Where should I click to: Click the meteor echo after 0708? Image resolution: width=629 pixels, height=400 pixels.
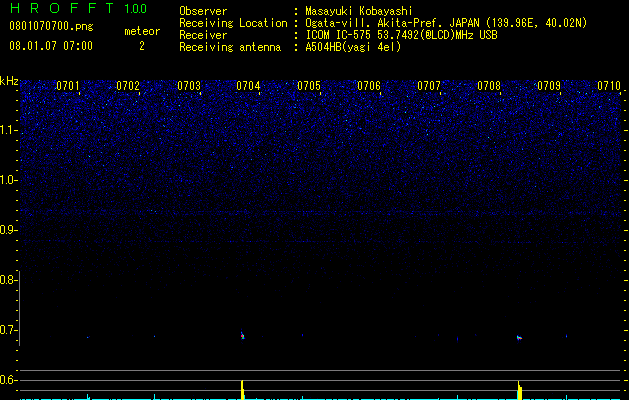tap(519, 338)
